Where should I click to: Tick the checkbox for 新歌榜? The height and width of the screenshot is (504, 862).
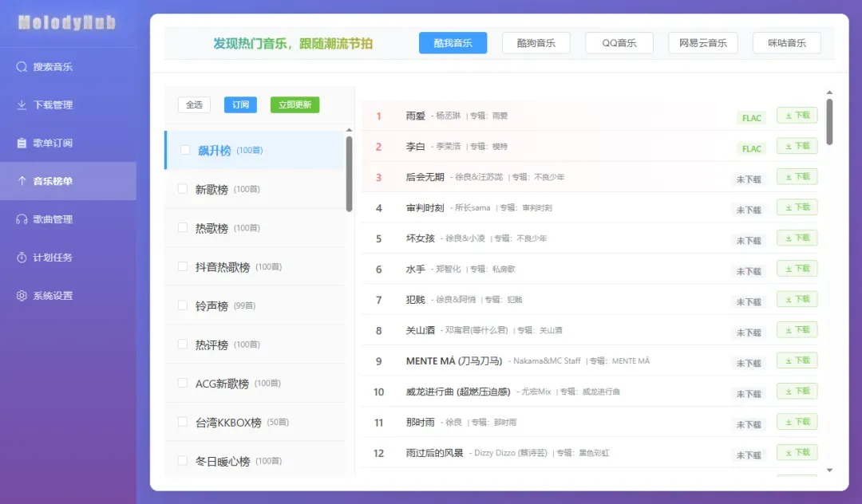(183, 189)
